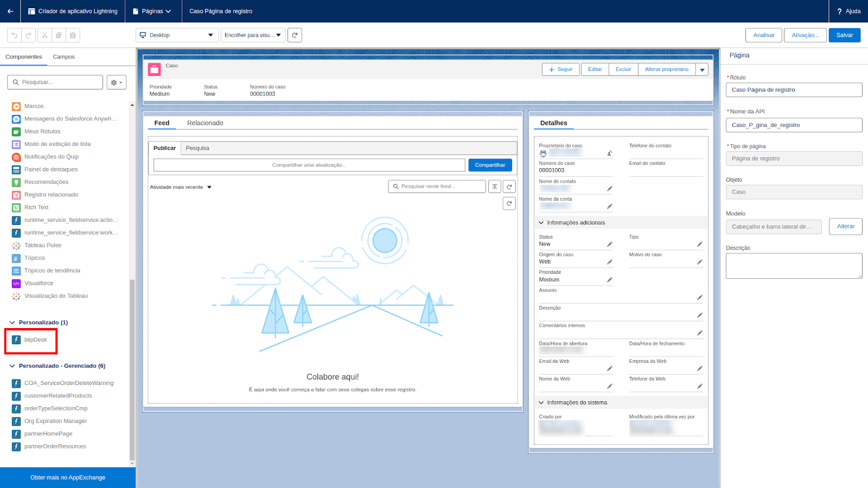Click the redo icon in toolbar
This screenshot has height=488, width=868.
point(29,35)
